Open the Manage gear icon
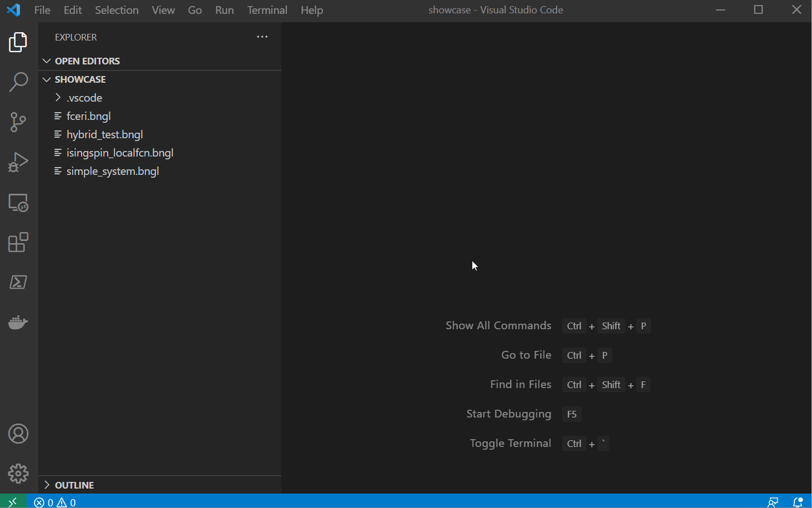The width and height of the screenshot is (812, 508). 18,474
